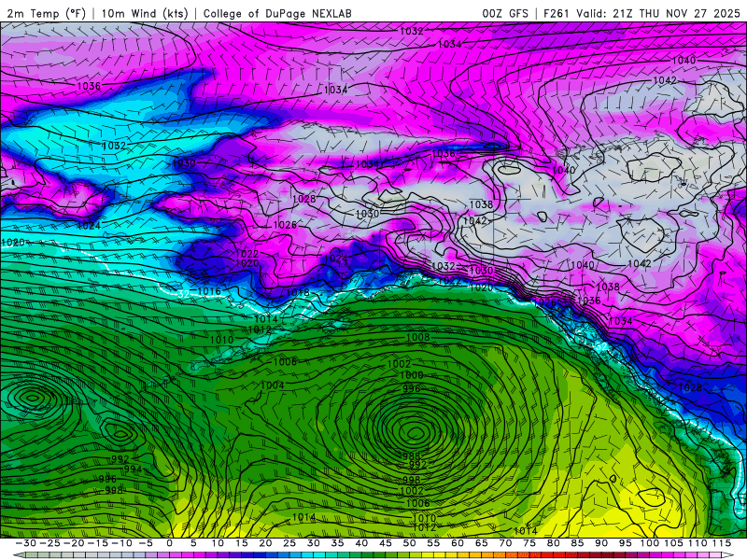Click the 65 value on the temperature scale
The image size is (747, 560).
[481, 543]
